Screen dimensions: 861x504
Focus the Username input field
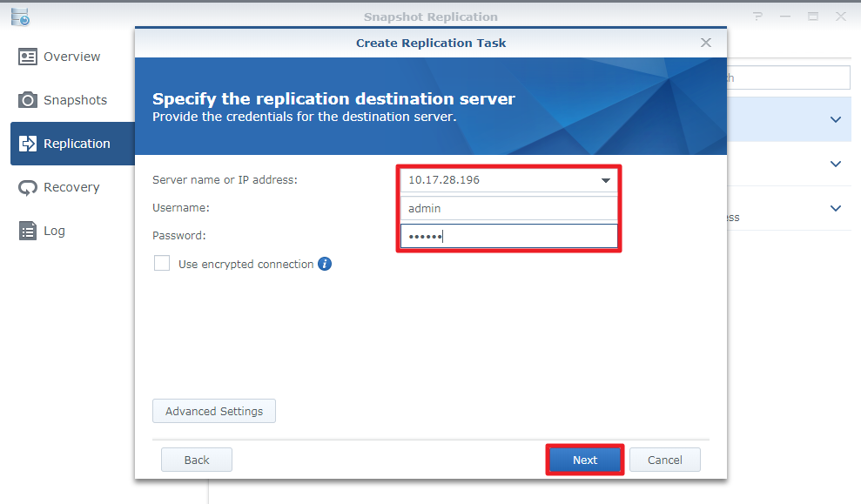point(509,208)
